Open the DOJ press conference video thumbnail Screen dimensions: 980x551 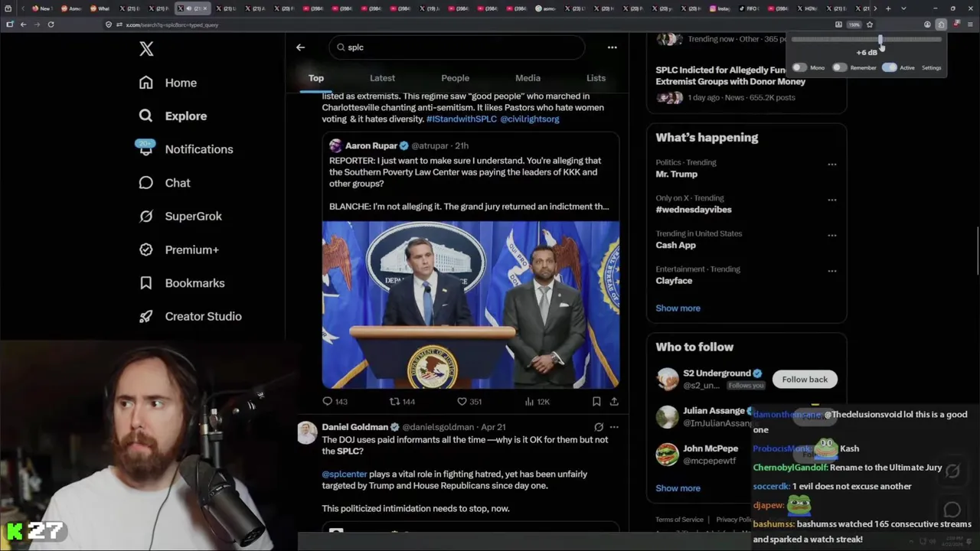470,305
